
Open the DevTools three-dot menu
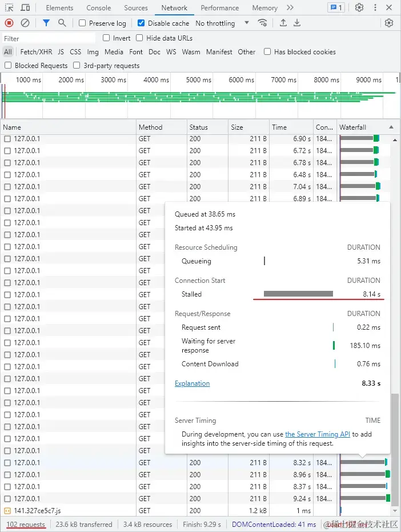click(x=375, y=7)
